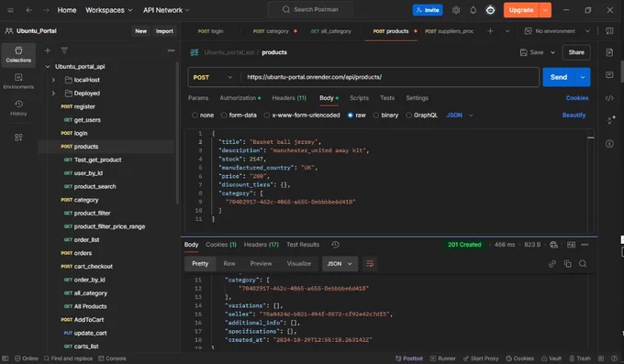The width and height of the screenshot is (624, 364).
Task: Open the POST method dropdown
Action: [x=213, y=77]
